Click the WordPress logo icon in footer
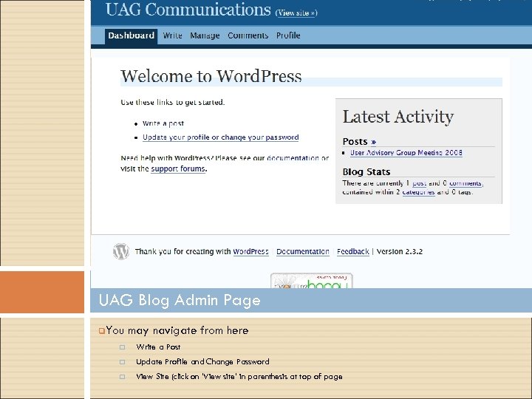The height and width of the screenshot is (399, 532). [121, 251]
